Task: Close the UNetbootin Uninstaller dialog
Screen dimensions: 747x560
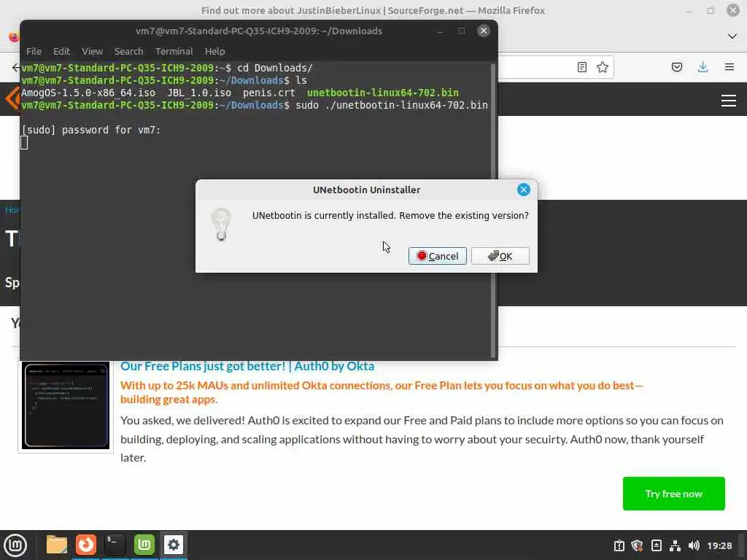Action: coord(524,190)
